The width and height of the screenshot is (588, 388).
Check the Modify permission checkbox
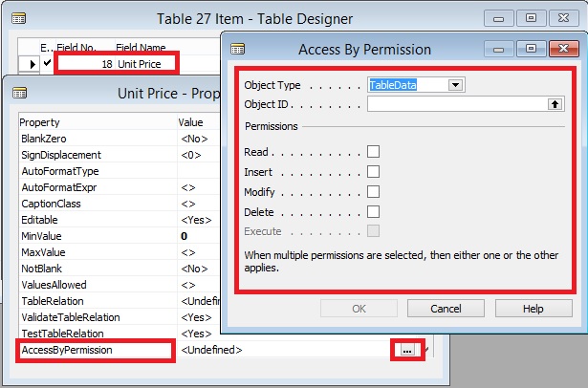click(374, 191)
